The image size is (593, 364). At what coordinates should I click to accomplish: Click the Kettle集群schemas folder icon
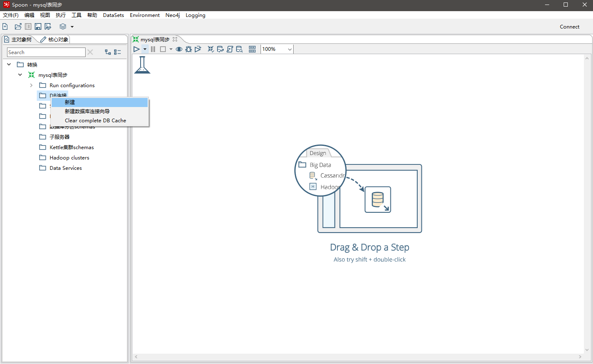pos(43,147)
